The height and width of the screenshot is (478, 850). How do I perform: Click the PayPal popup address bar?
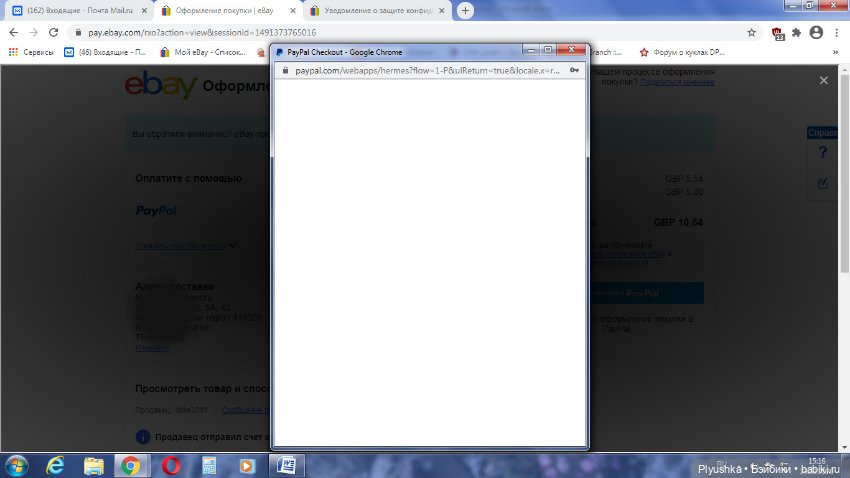428,70
